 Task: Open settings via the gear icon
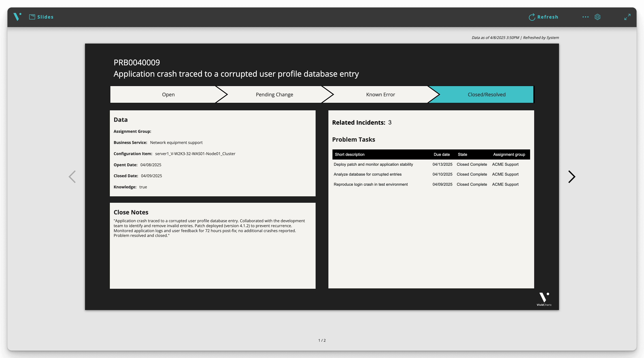click(x=597, y=17)
